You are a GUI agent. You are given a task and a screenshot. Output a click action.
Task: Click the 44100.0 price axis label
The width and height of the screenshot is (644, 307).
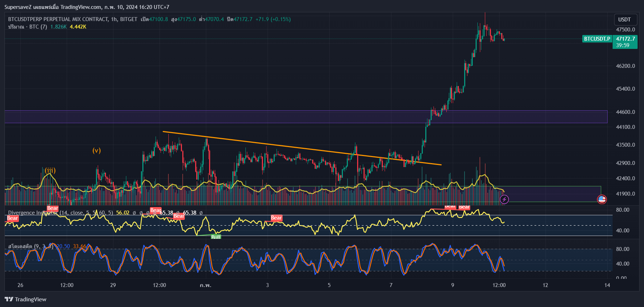coord(625,127)
